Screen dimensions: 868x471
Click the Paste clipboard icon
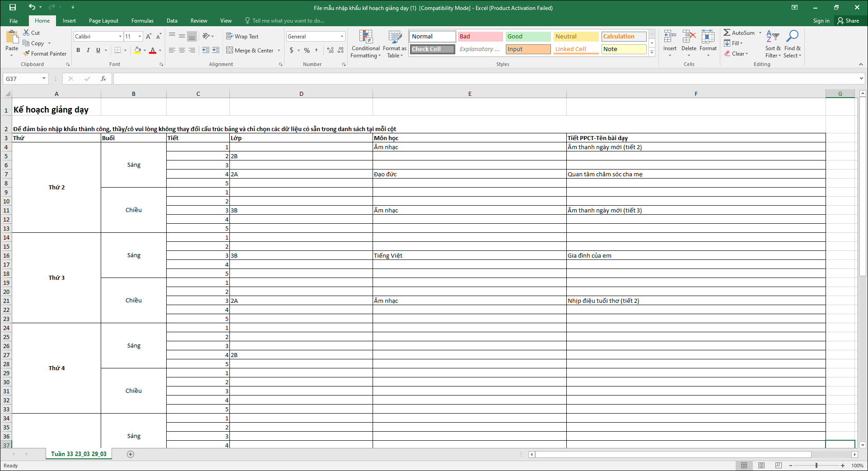(12, 37)
